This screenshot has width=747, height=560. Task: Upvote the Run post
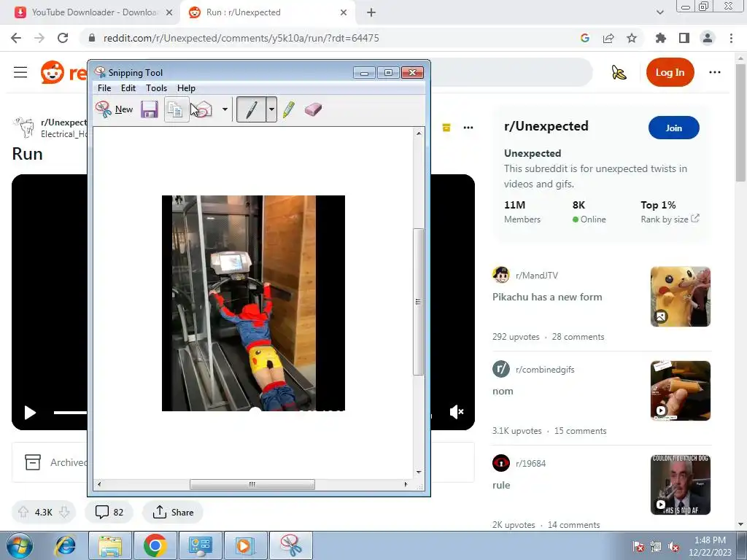[x=23, y=512]
